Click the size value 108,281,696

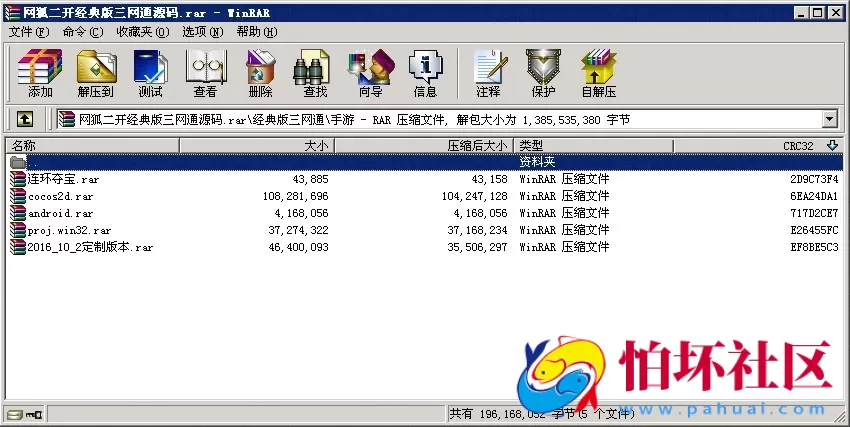tap(295, 196)
